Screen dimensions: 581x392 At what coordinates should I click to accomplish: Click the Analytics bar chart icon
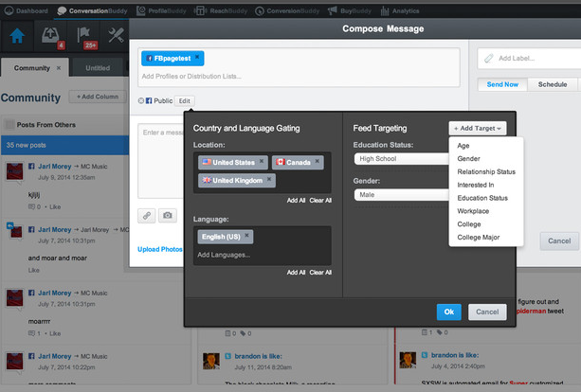[385, 11]
